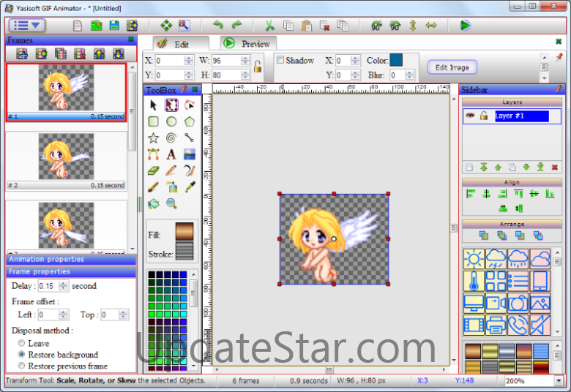This screenshot has width=571, height=392.
Task: Move frame up with the up arrow icon
Action: 99,54
